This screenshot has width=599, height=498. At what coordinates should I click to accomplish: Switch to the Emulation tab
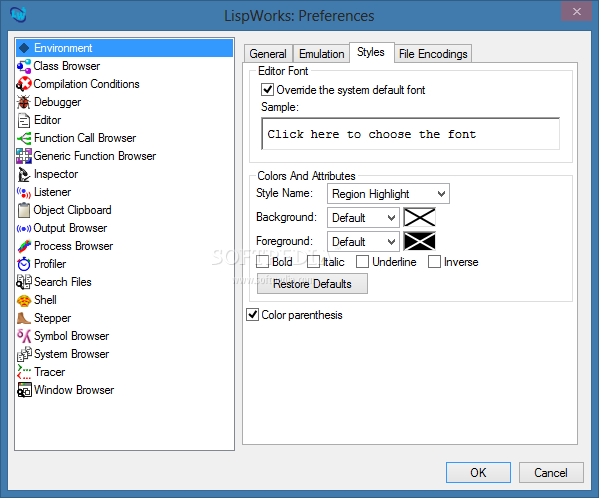click(x=322, y=54)
